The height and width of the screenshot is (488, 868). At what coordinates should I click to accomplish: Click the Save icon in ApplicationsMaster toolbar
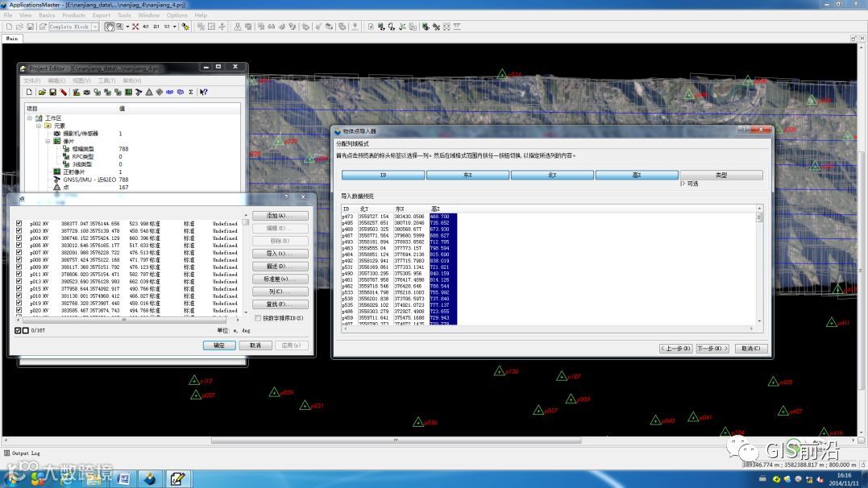click(x=31, y=27)
